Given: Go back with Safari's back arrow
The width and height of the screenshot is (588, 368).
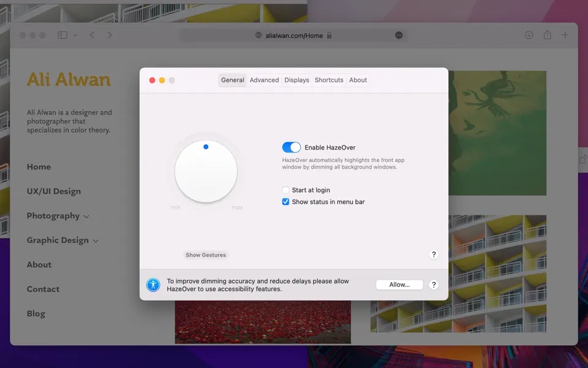Looking at the screenshot, I should pos(92,35).
